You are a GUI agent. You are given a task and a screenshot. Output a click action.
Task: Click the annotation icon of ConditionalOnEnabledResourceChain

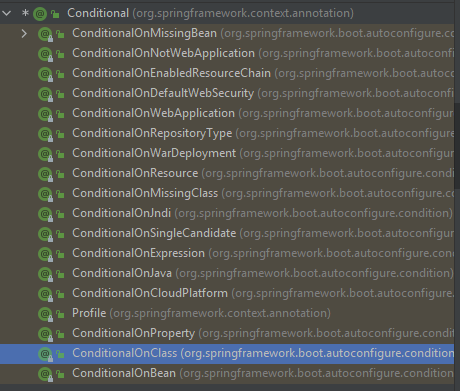tap(45, 74)
